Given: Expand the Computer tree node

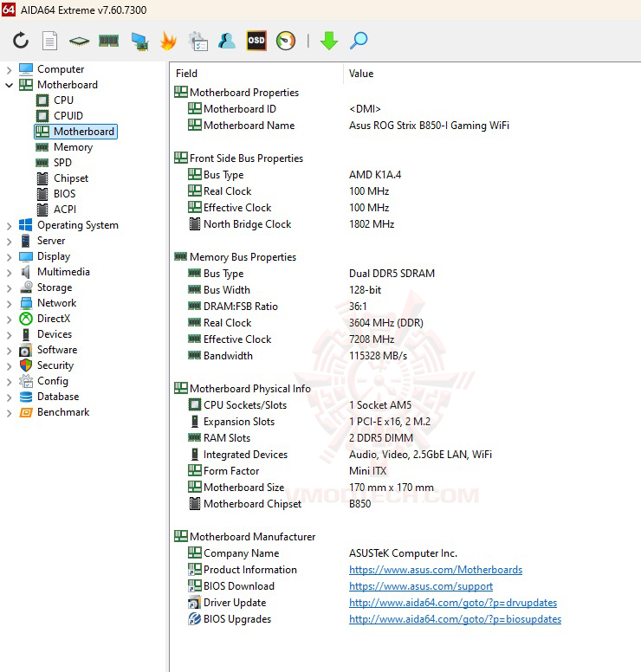Looking at the screenshot, I should [x=9, y=69].
